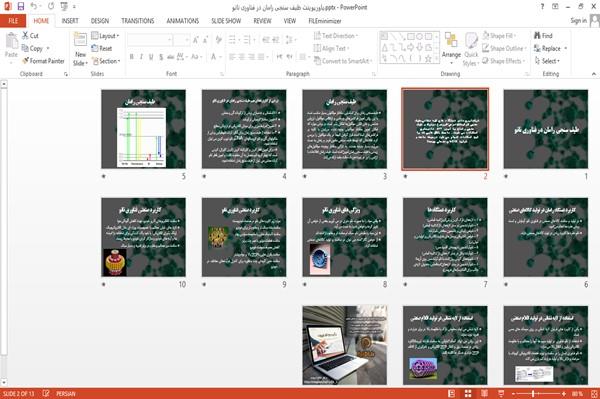The width and height of the screenshot is (600, 399).
Task: Click zoom in plus button
Action: [564, 394]
